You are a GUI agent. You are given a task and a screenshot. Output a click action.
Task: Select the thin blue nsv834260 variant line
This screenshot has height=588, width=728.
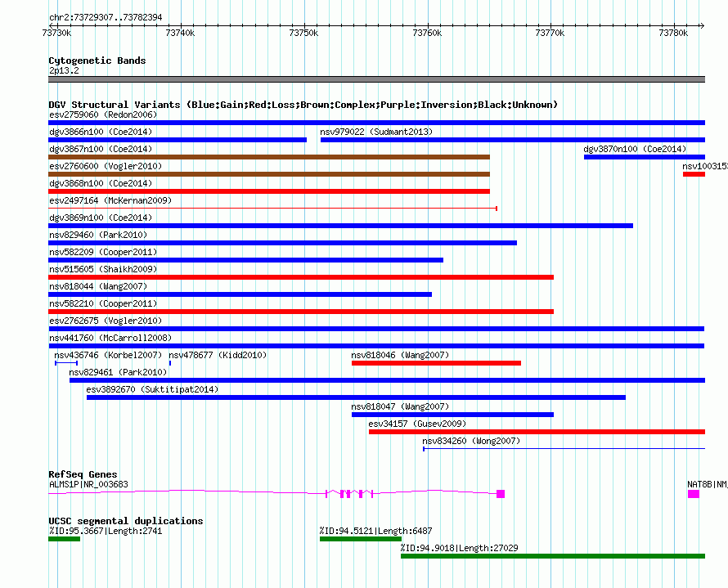coord(564,449)
